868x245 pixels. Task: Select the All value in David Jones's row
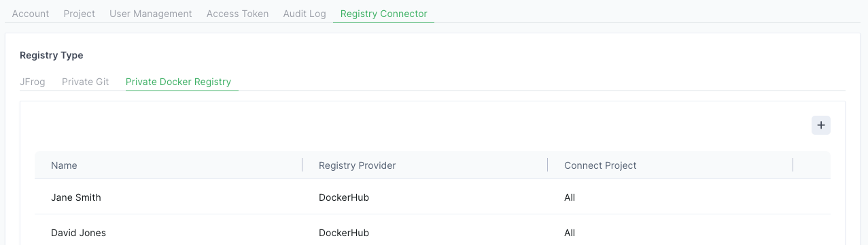pyautogui.click(x=570, y=233)
